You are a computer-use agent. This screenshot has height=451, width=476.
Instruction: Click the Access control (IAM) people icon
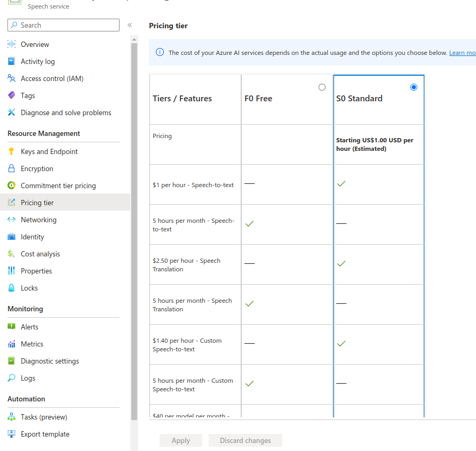pos(11,78)
